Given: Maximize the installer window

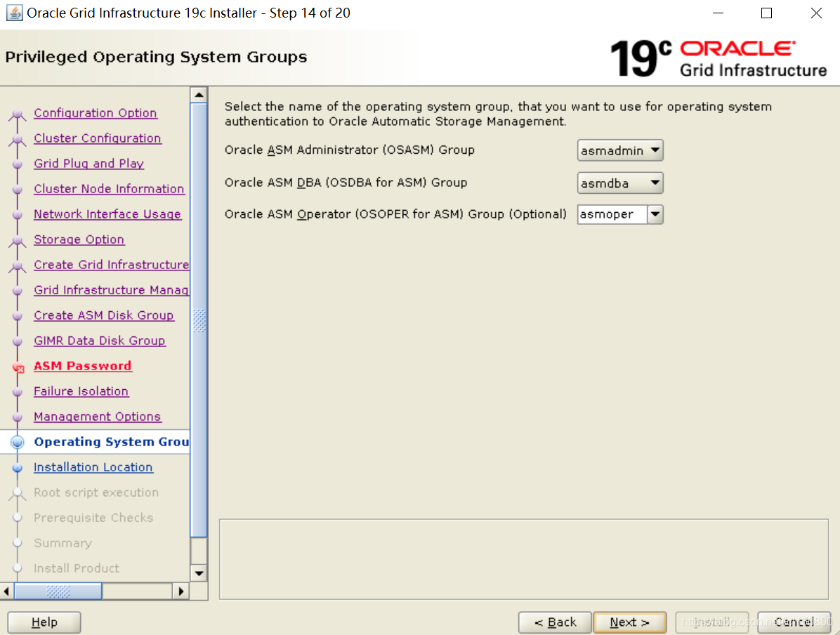Looking at the screenshot, I should (x=767, y=13).
